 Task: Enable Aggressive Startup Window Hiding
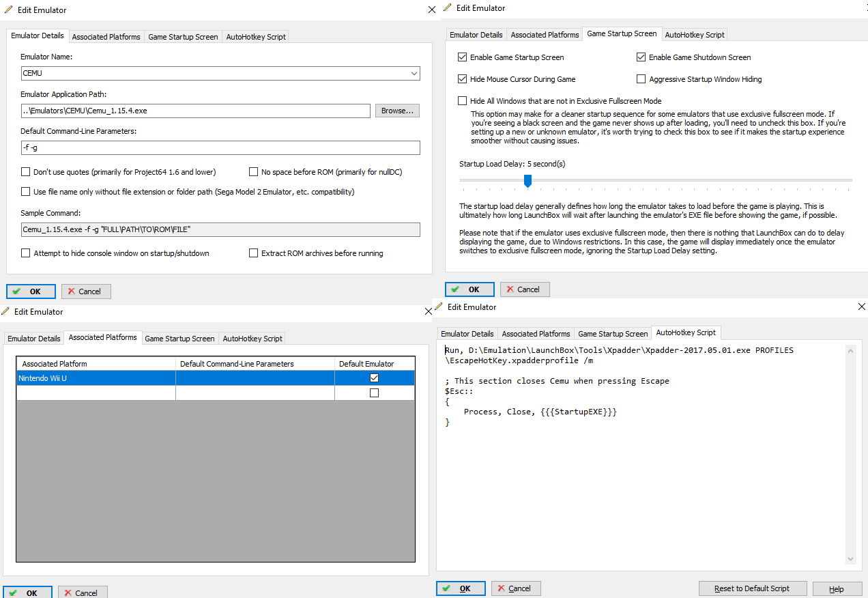pyautogui.click(x=641, y=79)
